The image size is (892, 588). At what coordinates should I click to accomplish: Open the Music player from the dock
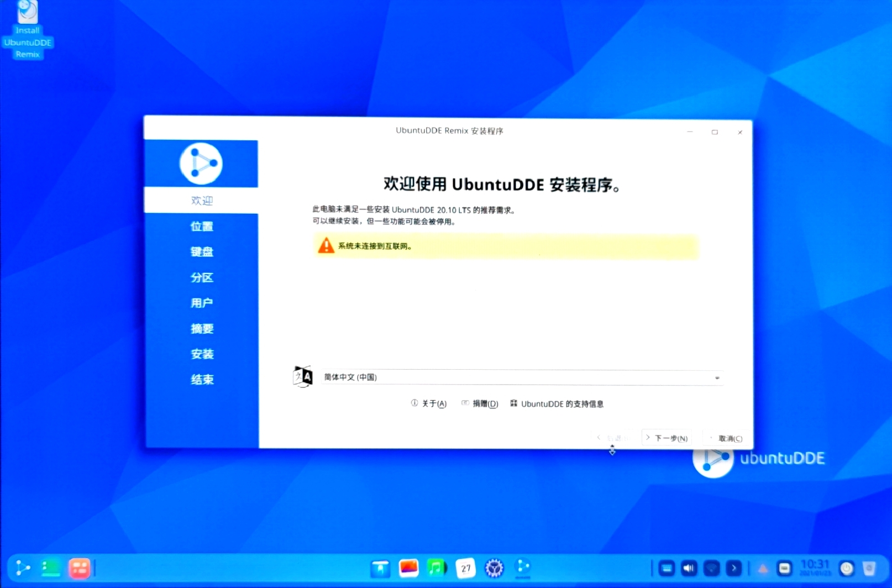click(x=436, y=568)
